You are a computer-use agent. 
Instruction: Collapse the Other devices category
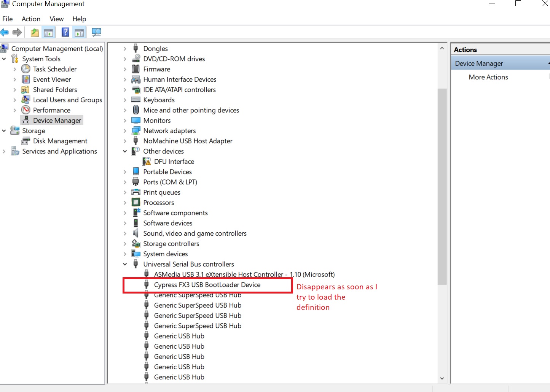[x=125, y=151]
